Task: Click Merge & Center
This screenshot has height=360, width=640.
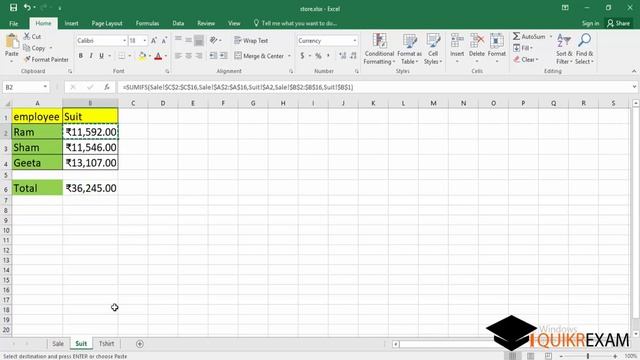Action: pyautogui.click(x=259, y=56)
